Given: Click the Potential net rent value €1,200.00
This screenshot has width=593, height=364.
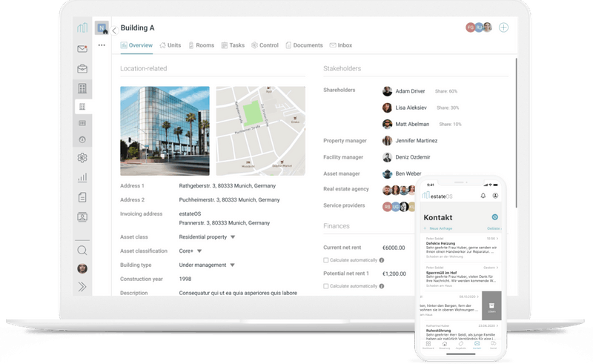Looking at the screenshot, I should (x=394, y=274).
